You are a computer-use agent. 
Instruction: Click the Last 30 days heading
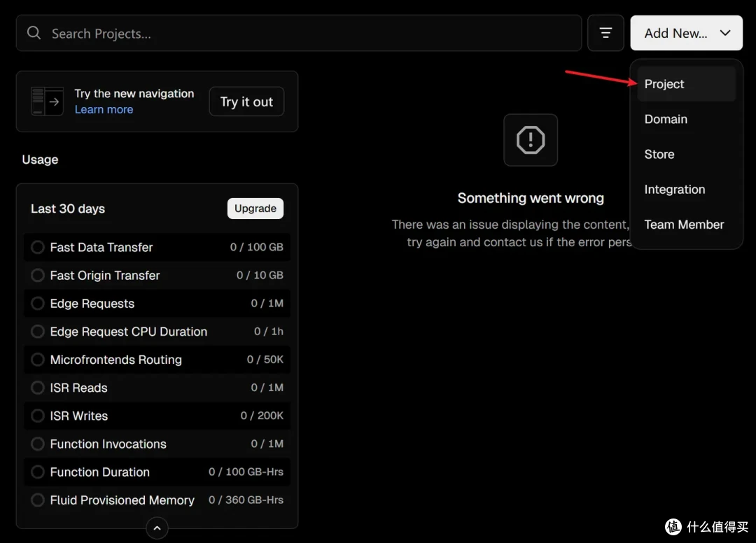pos(68,209)
